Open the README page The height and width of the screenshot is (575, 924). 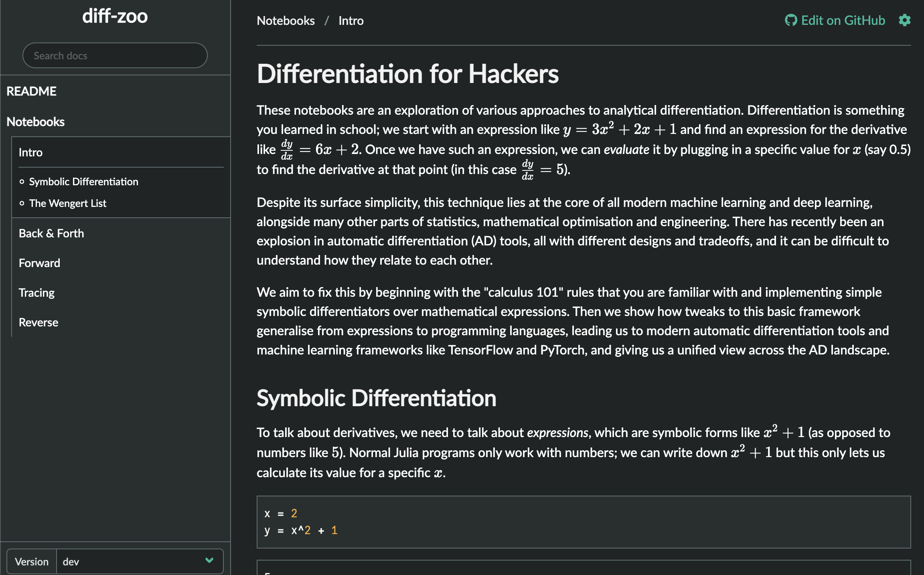tap(31, 91)
